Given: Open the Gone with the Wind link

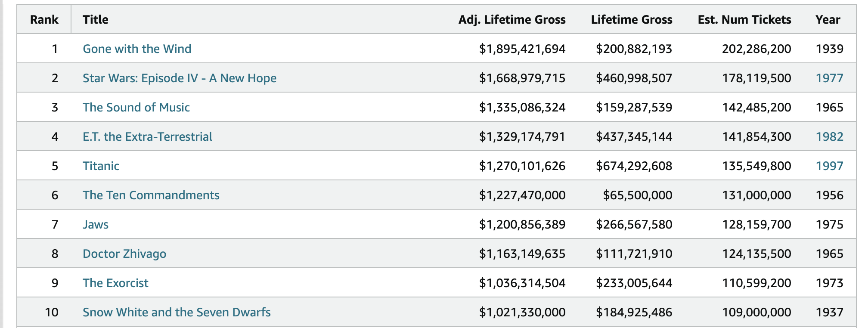Looking at the screenshot, I should click(x=137, y=49).
